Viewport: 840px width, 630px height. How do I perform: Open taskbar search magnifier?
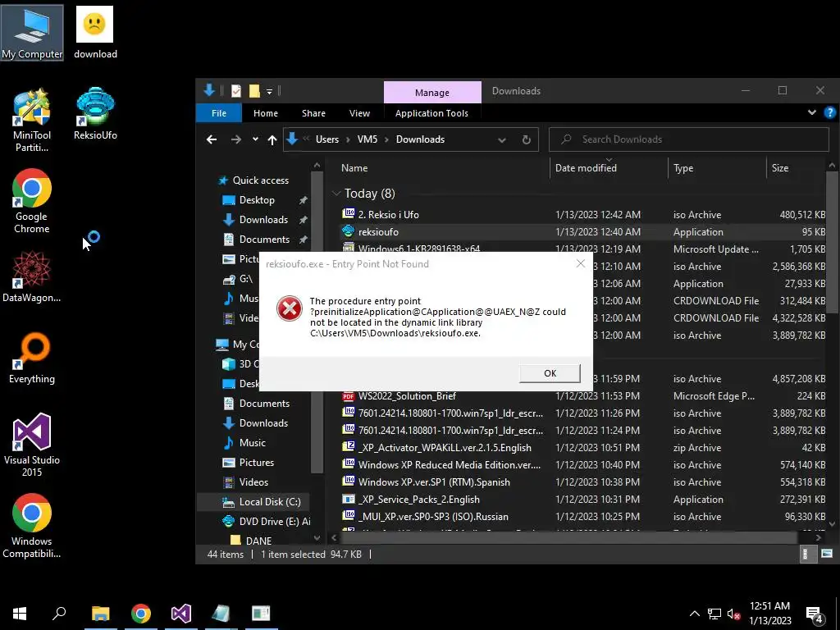[59, 614]
